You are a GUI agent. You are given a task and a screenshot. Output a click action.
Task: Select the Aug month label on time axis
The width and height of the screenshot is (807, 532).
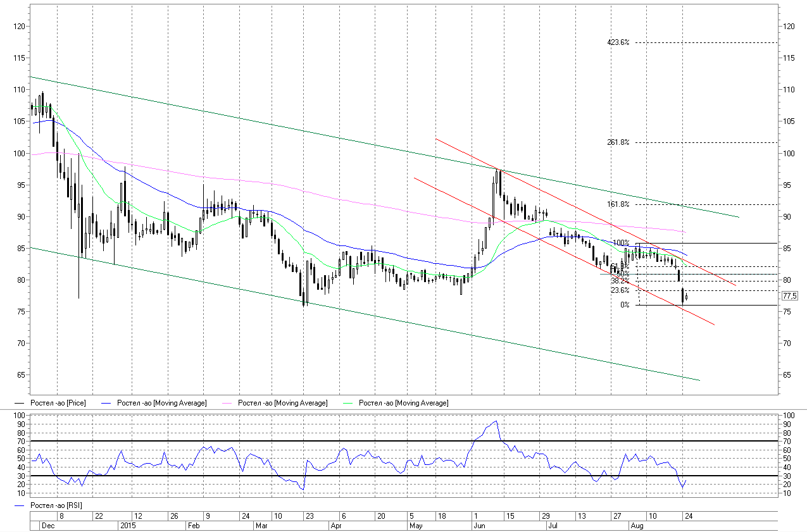[637, 526]
